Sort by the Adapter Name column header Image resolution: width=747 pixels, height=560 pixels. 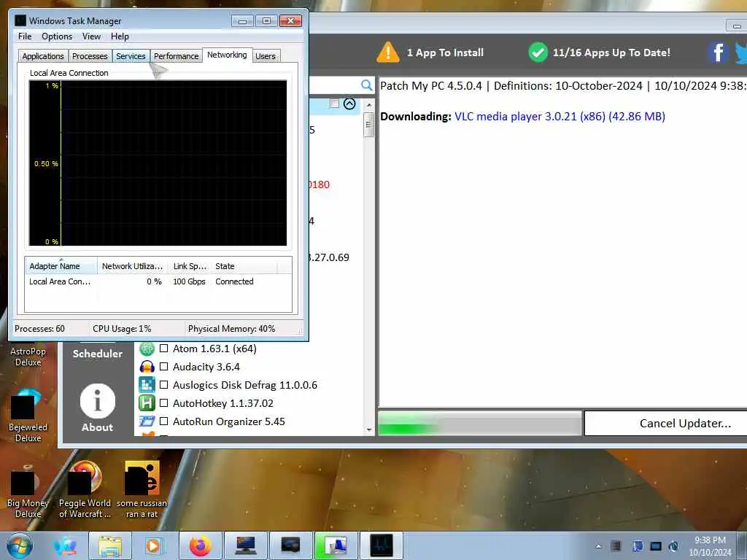coord(61,266)
